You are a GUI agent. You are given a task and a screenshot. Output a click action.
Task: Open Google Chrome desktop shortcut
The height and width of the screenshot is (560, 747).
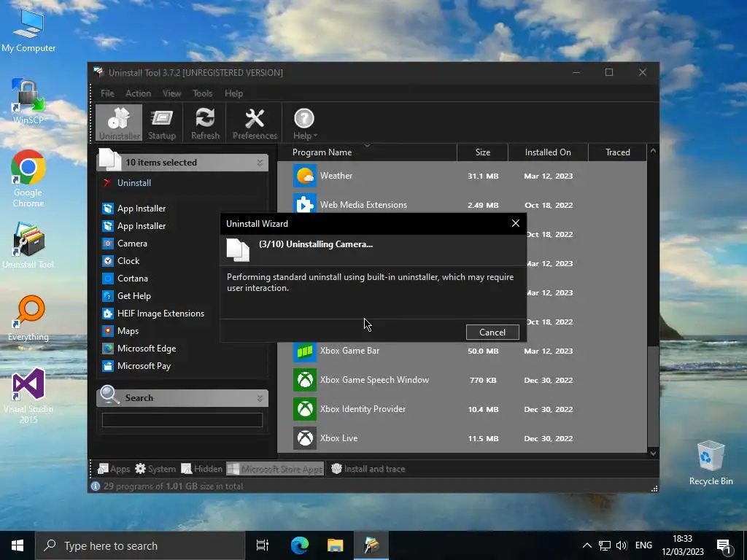click(28, 179)
